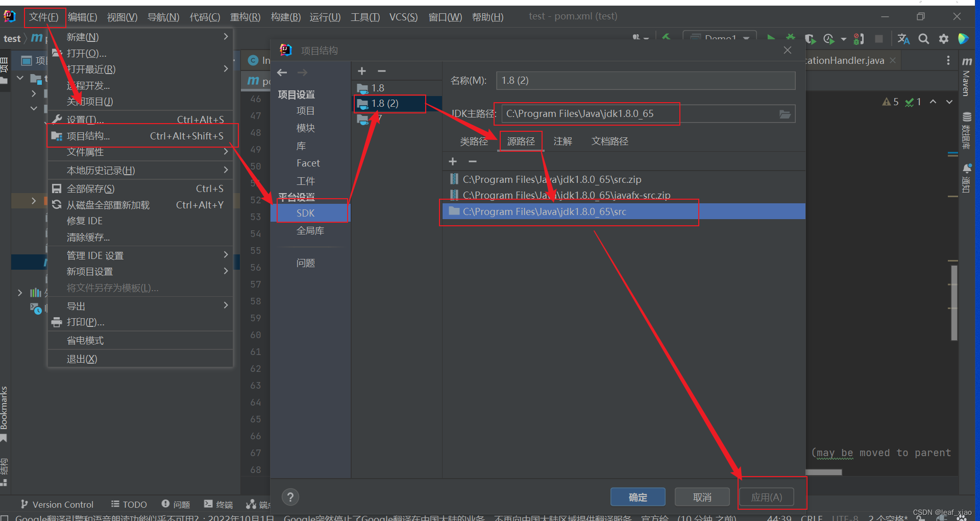Jump to next highlighted error arrow
The image size is (980, 521).
pyautogui.click(x=949, y=102)
